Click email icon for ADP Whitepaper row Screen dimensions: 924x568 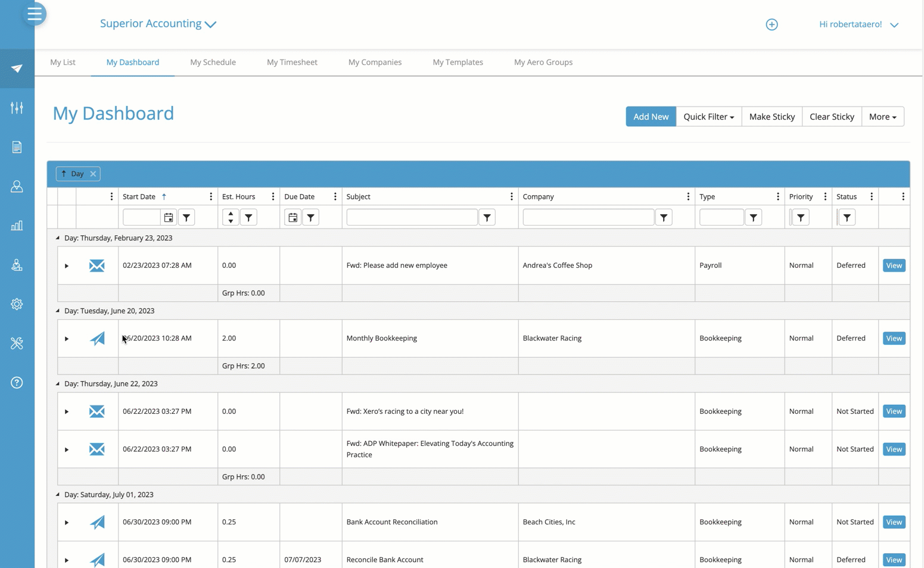[97, 449]
